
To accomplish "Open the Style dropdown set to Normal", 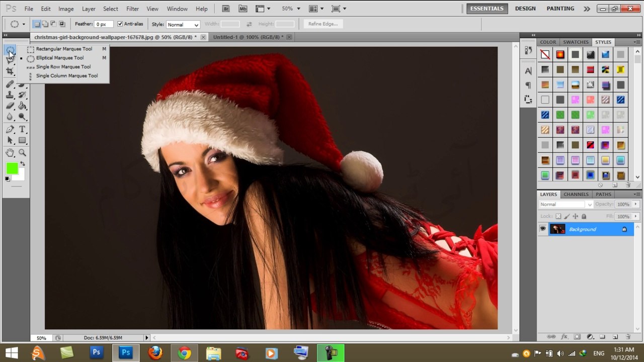I will click(183, 24).
